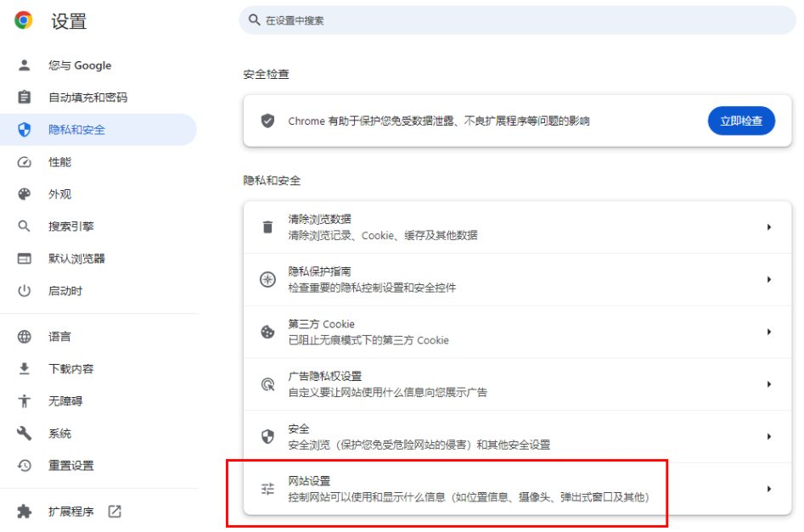This screenshot has height=532, width=804.
Task: Click the external link icon beside 扩展程序
Action: (x=115, y=511)
